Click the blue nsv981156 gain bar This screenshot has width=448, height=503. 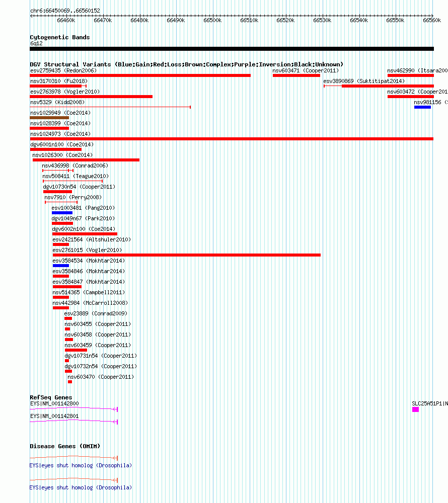click(422, 107)
